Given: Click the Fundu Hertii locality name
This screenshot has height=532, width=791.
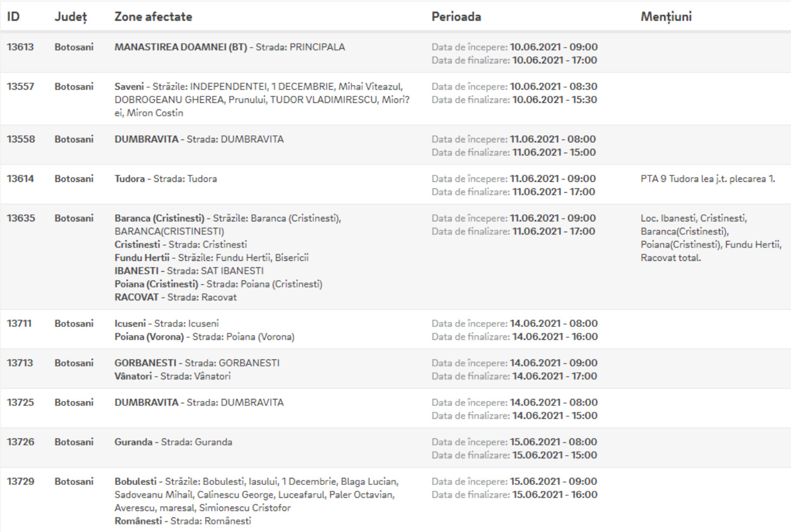Looking at the screenshot, I should click(x=142, y=258).
